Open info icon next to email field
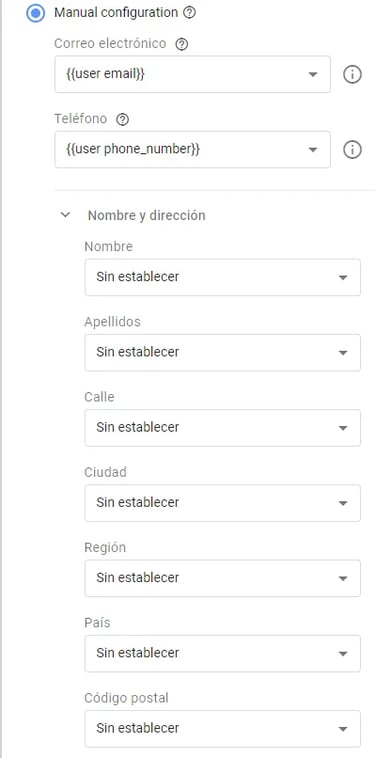 352,74
